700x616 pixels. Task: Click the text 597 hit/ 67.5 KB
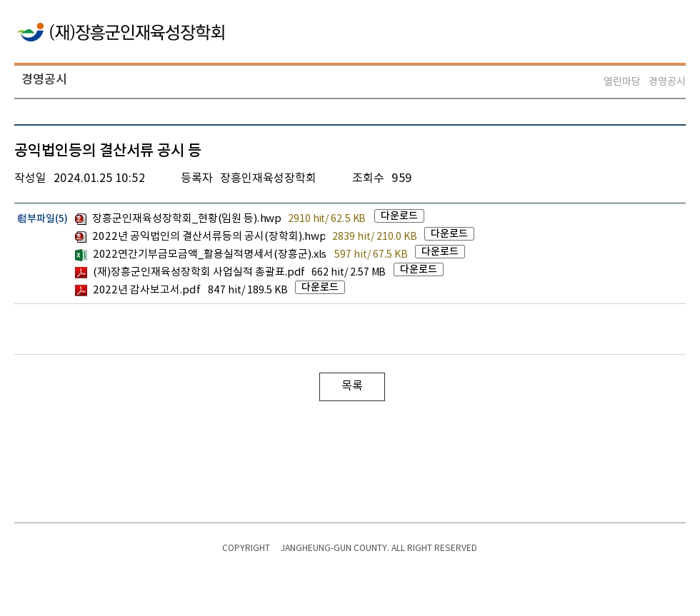(371, 254)
